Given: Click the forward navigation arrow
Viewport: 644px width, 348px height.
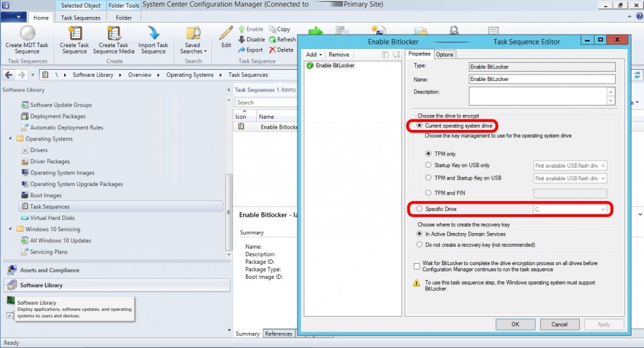Looking at the screenshot, I should click(21, 75).
